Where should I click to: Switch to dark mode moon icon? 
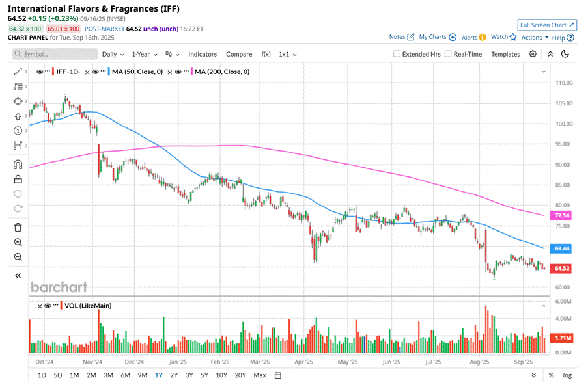[565, 54]
